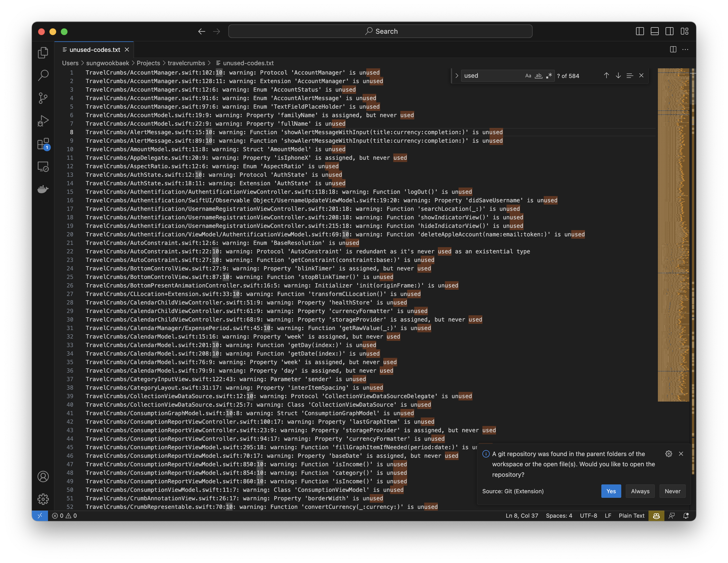Expand the replace field in find widget
The image size is (728, 563).
click(457, 76)
